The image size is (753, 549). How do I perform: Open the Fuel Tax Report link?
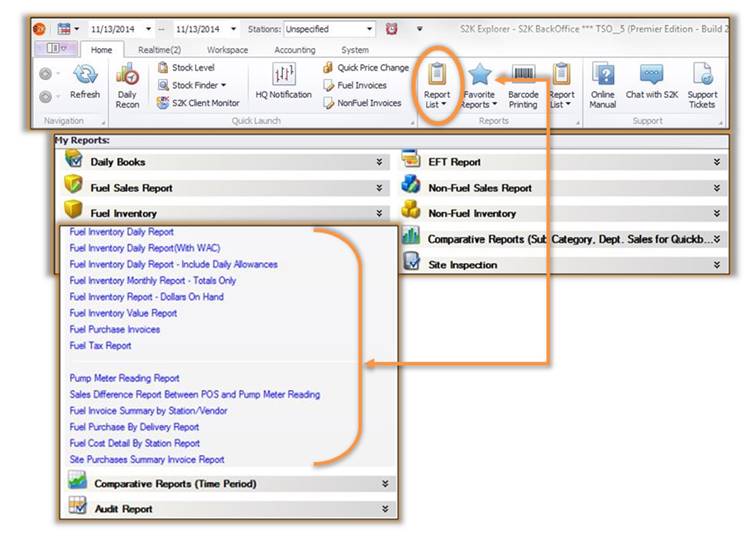click(x=100, y=346)
